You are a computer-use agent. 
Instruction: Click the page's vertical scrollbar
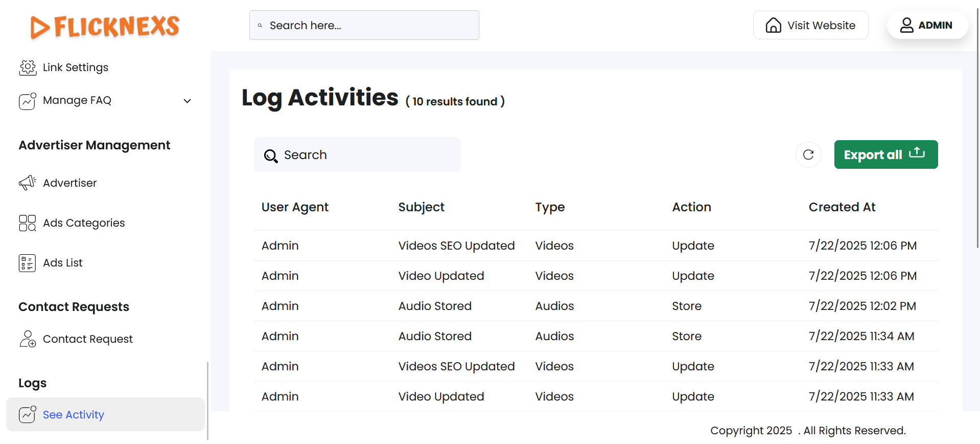click(x=977, y=128)
